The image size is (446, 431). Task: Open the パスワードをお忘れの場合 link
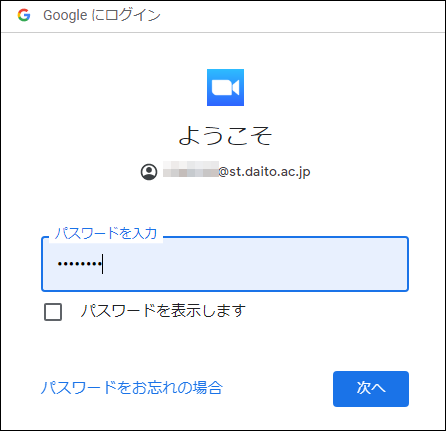[132, 388]
